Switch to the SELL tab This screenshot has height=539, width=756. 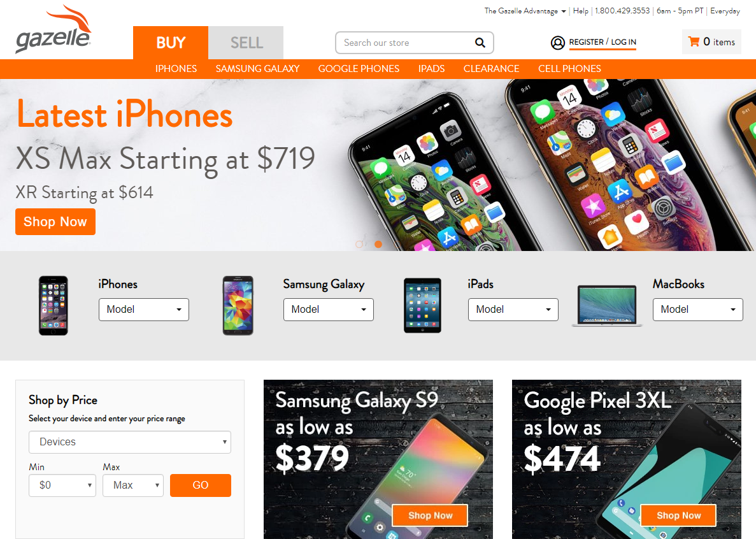(246, 43)
